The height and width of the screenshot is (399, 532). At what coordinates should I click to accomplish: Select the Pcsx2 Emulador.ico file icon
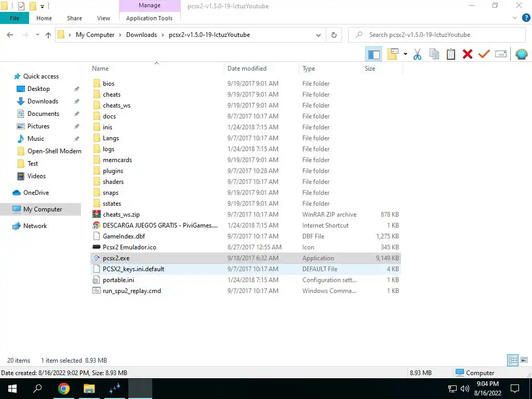click(97, 247)
